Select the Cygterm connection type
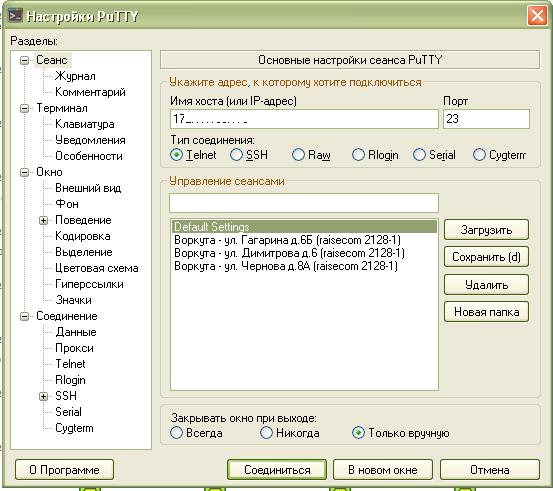553x491 pixels. (479, 155)
